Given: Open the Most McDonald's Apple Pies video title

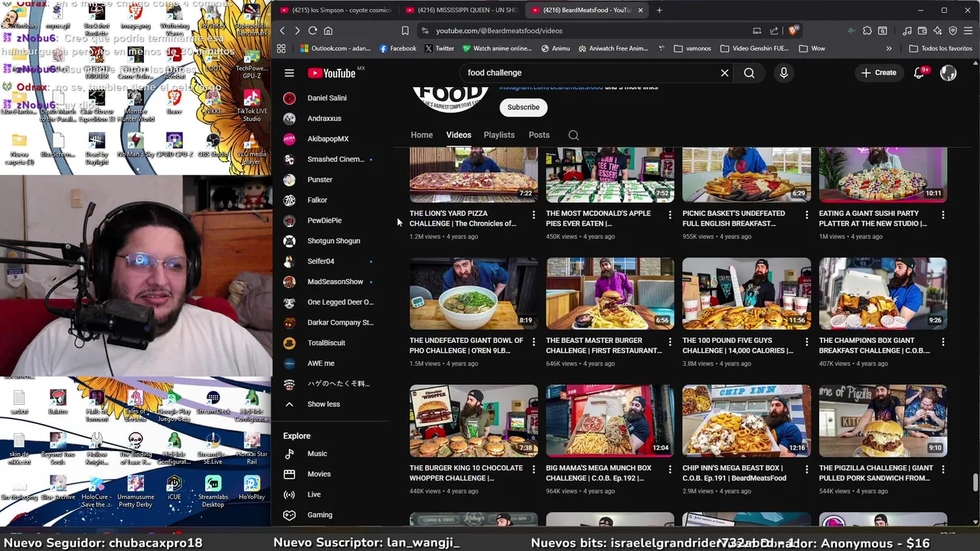Looking at the screenshot, I should pyautogui.click(x=598, y=219).
